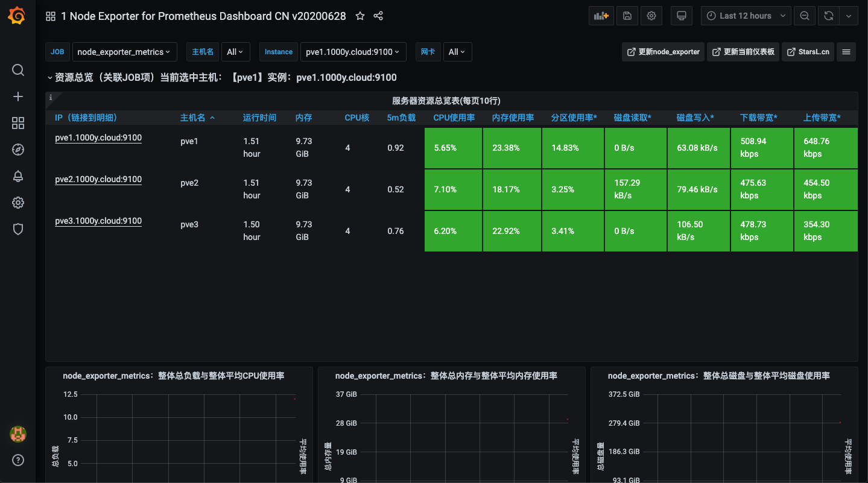Sort table by 上传带宽* column

point(822,118)
